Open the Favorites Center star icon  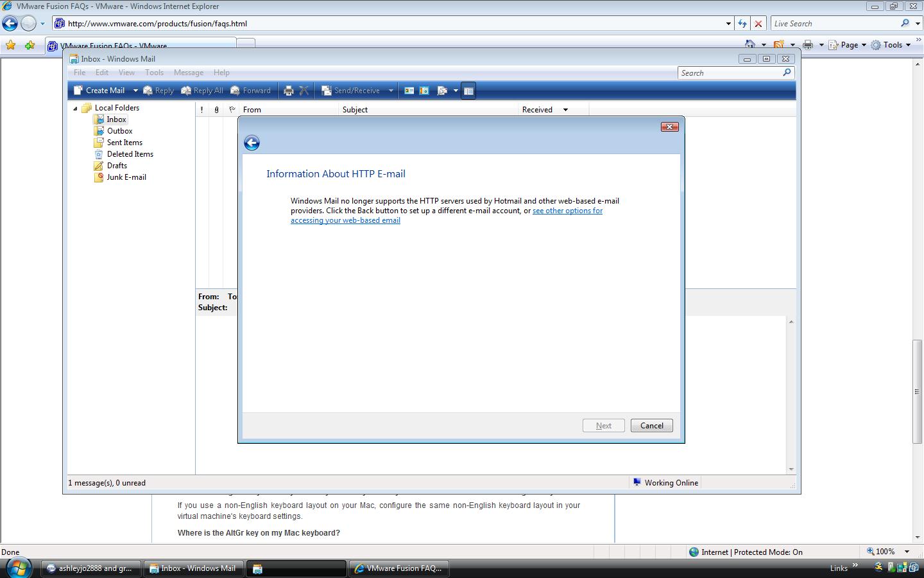10,45
